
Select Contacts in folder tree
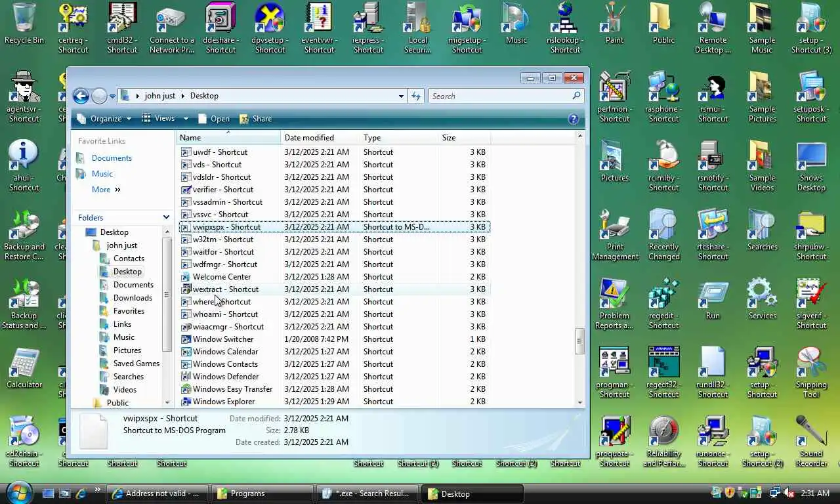pos(129,259)
